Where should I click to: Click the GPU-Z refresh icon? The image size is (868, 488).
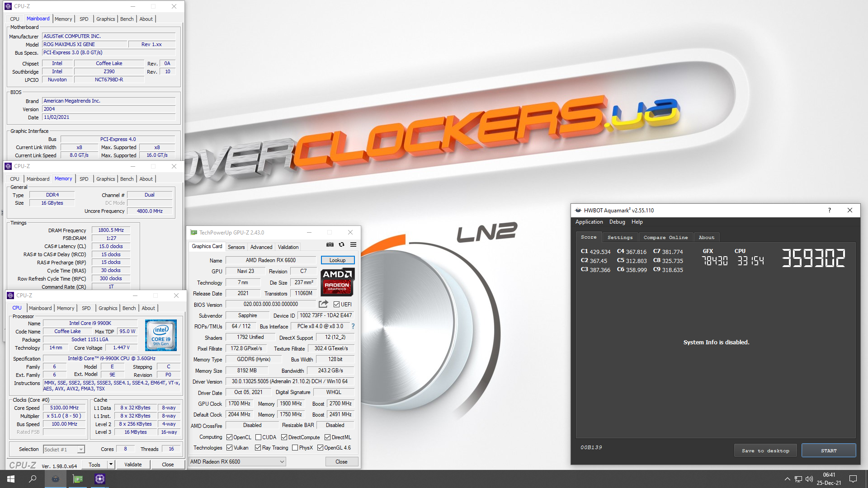click(x=342, y=244)
